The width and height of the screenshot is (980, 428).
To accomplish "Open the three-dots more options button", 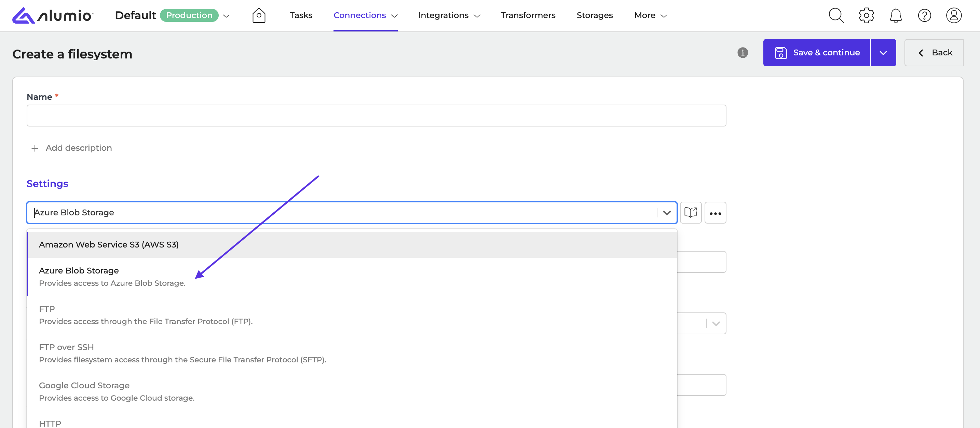I will [715, 213].
